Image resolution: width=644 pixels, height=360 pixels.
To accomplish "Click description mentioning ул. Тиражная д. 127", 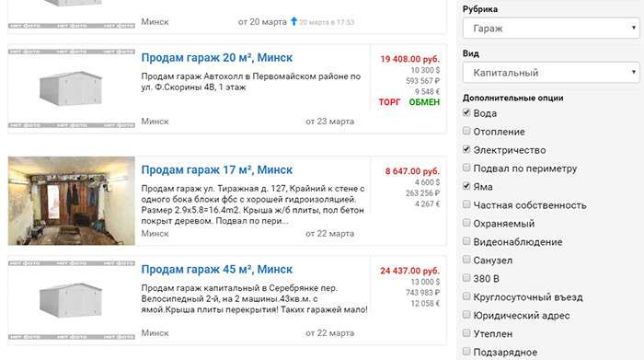I will coord(253,204).
